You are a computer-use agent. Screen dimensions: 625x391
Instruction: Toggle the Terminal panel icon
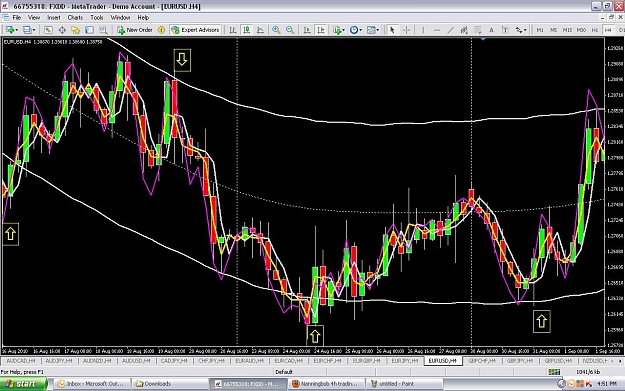(89, 30)
